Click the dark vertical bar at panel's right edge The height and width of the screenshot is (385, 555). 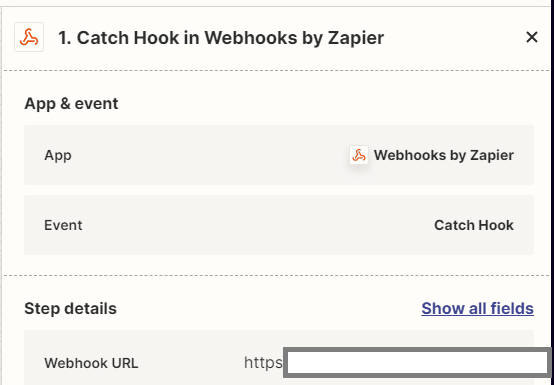click(x=553, y=177)
